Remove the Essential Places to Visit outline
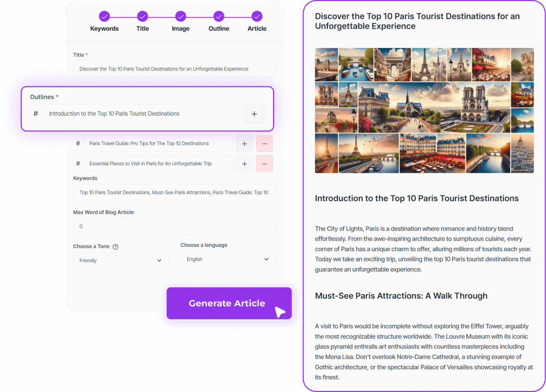This screenshot has width=546, height=392. tap(264, 164)
